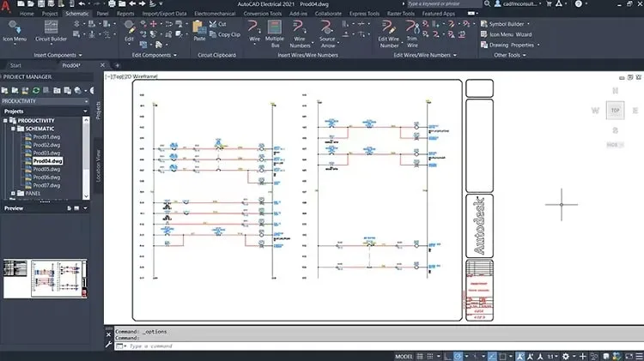Open the Reports ribbon tab
644x361 pixels.
tap(125, 14)
